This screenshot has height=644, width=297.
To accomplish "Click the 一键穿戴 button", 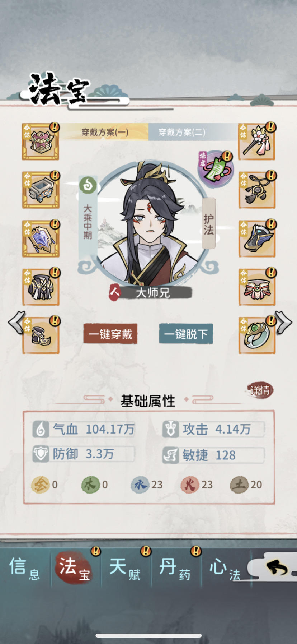I will click(110, 334).
